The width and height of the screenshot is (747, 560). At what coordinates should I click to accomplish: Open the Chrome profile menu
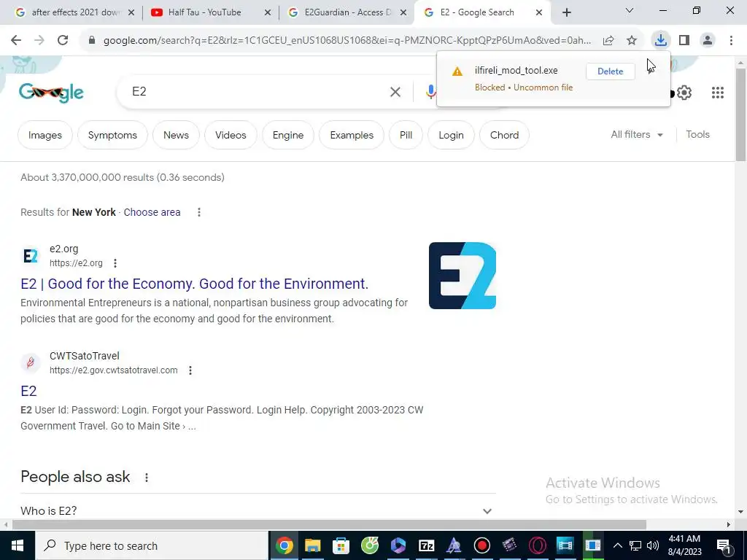[x=708, y=41]
